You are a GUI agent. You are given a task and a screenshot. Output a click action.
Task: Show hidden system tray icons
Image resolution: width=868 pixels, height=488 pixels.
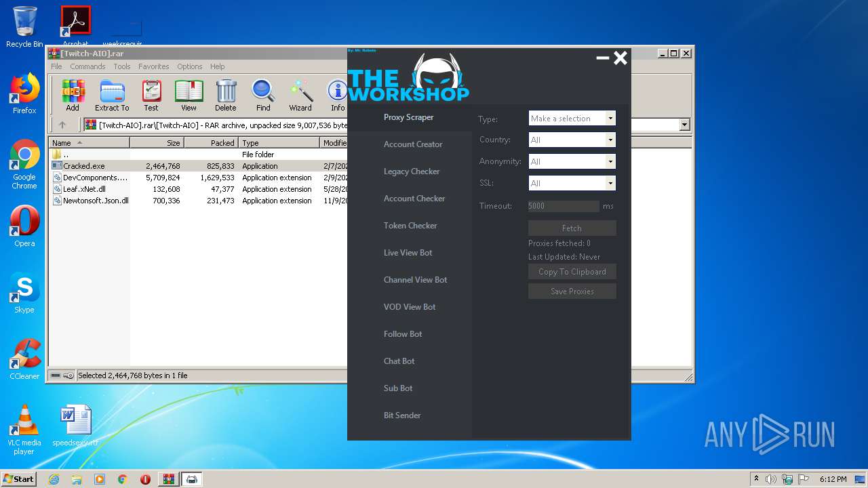coord(756,479)
